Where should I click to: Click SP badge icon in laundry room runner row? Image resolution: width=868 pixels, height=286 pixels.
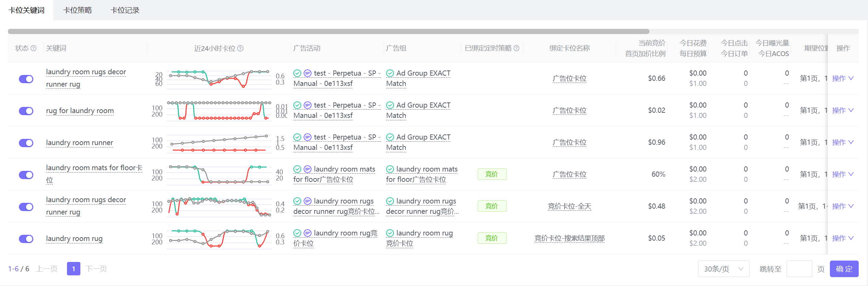308,137
